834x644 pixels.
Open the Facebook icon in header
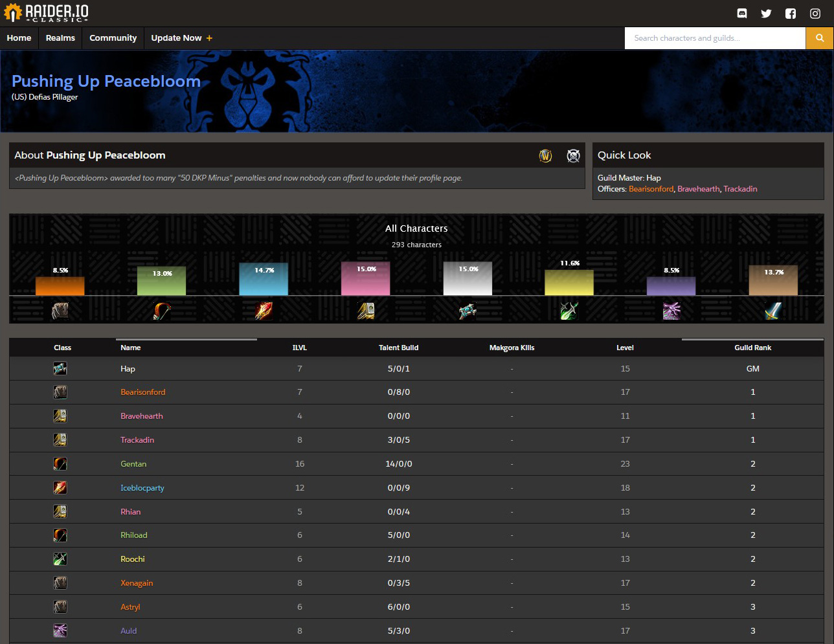[x=791, y=13]
